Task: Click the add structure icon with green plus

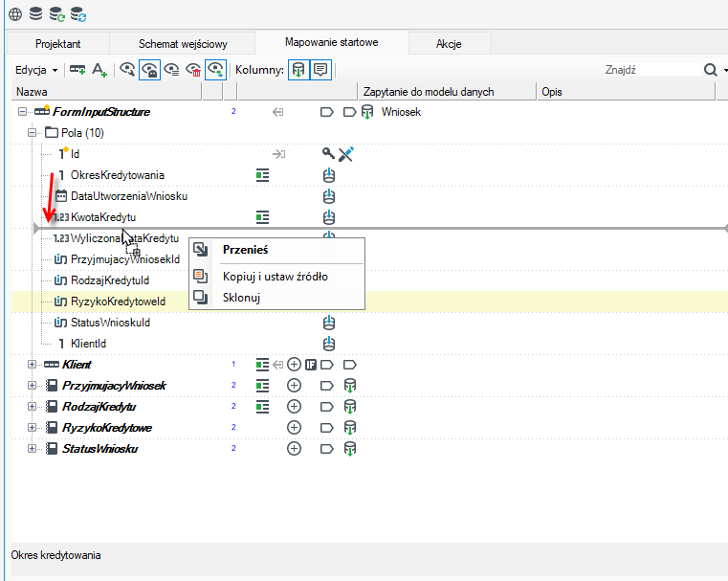Action: (x=77, y=70)
